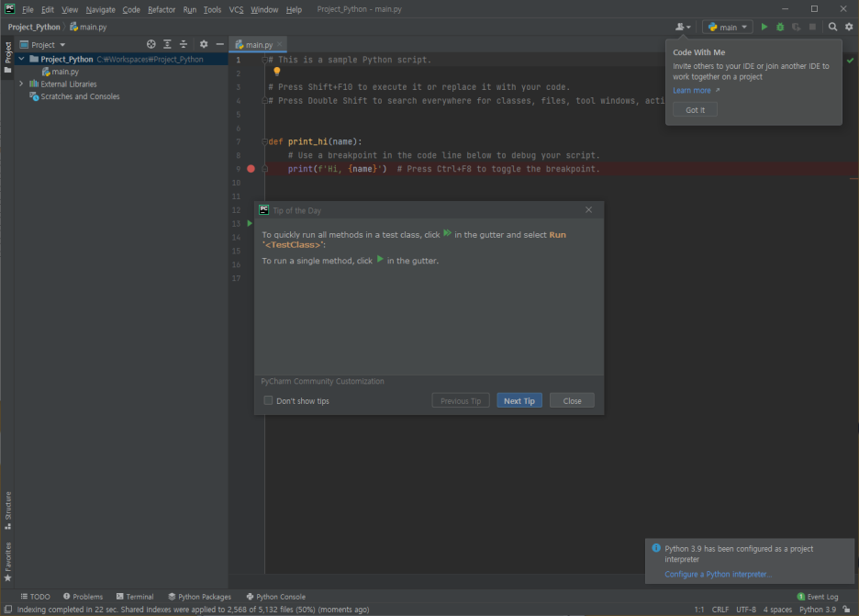The width and height of the screenshot is (859, 616).
Task: Close the main.py editor tab X
Action: (280, 44)
